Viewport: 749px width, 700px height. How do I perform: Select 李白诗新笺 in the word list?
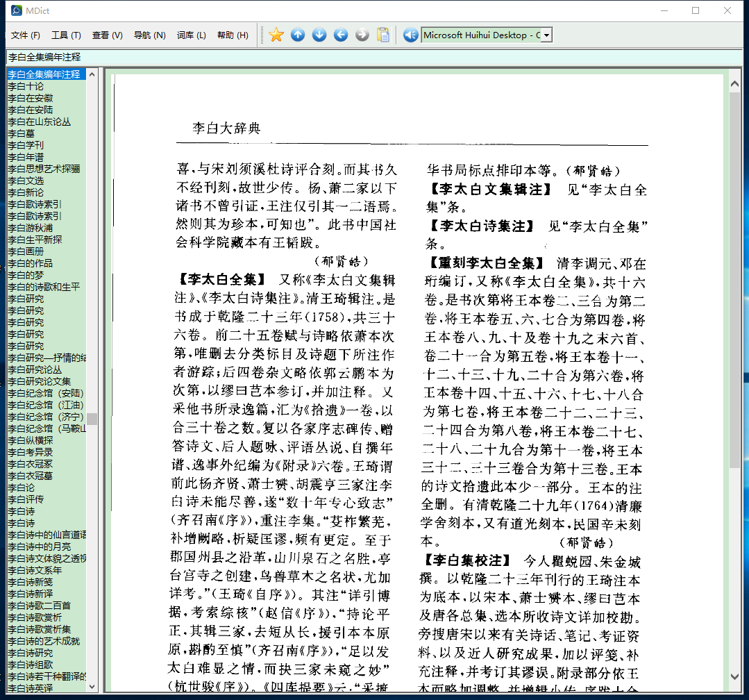click(x=31, y=582)
